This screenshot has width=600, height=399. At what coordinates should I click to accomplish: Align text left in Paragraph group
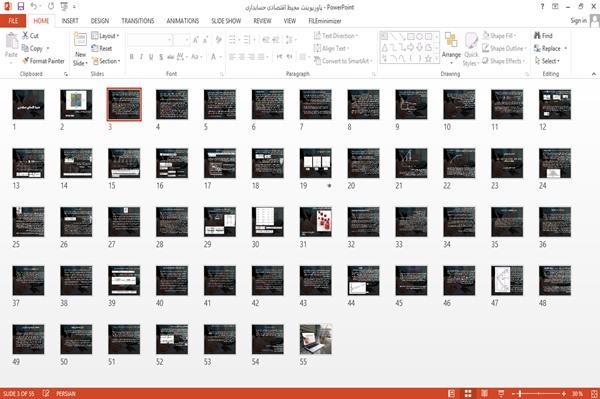pyautogui.click(x=232, y=57)
